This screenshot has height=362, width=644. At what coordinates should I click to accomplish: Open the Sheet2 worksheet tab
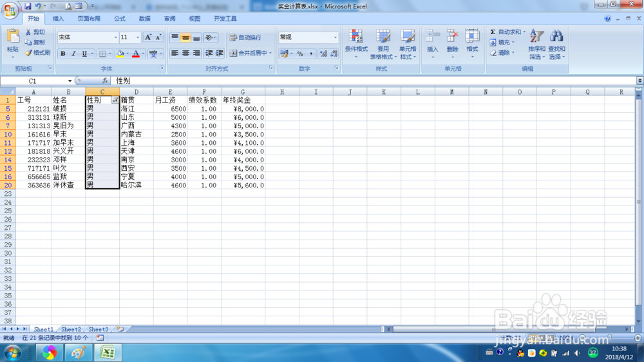tap(71, 329)
